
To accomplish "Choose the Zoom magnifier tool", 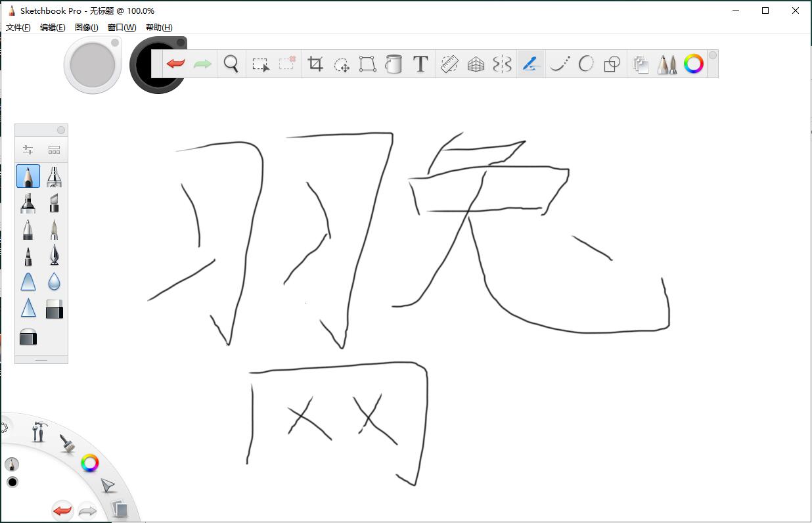I will (x=231, y=64).
